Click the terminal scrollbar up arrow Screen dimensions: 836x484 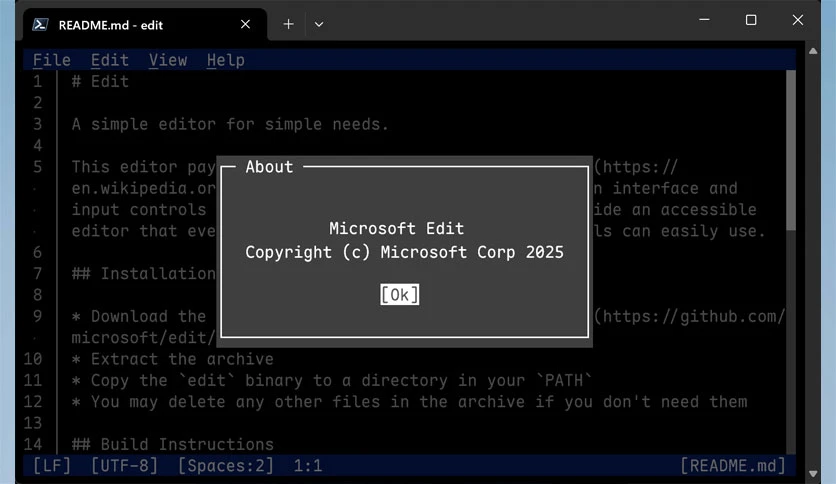[813, 51]
